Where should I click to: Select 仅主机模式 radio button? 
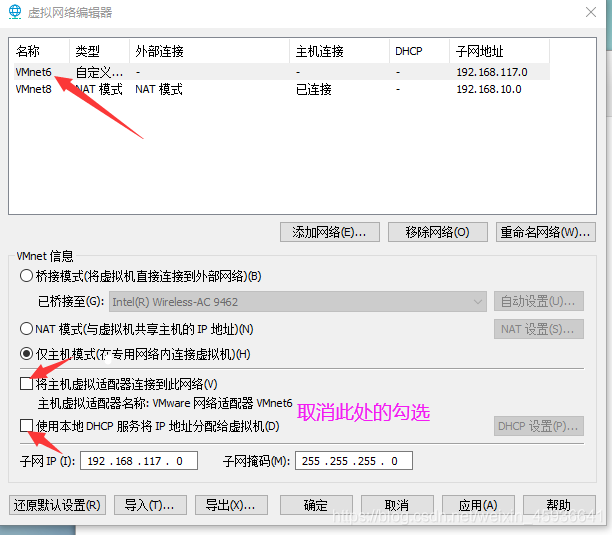[x=26, y=354]
